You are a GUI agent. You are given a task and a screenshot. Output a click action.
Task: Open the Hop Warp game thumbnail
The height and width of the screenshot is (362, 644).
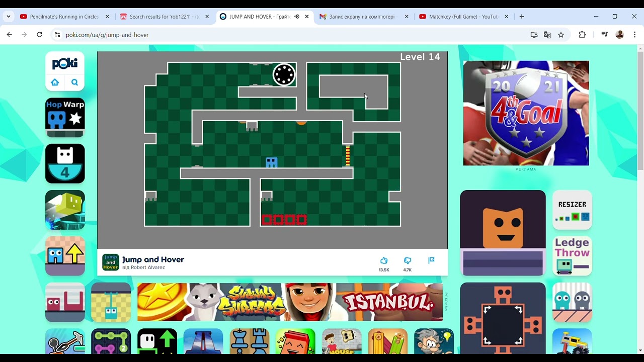pyautogui.click(x=65, y=118)
